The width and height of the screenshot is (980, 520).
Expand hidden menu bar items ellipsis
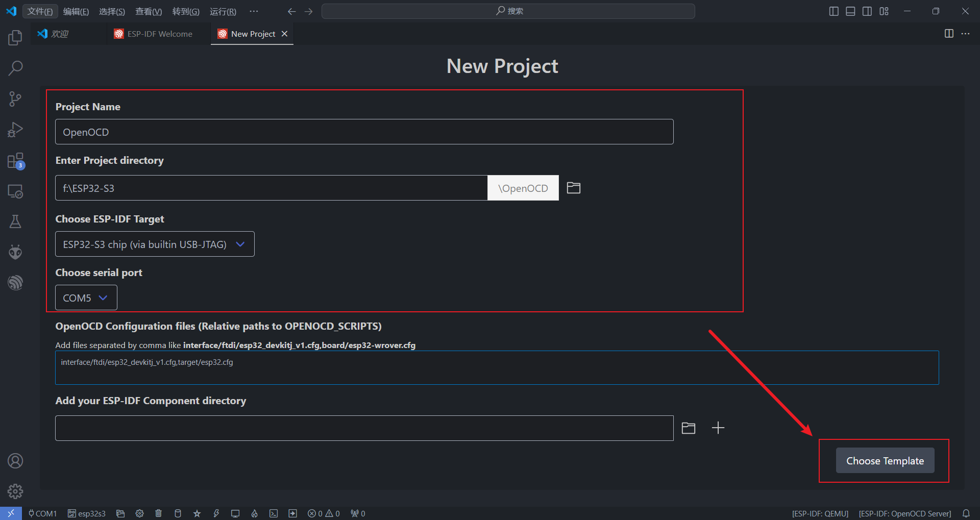pos(254,11)
